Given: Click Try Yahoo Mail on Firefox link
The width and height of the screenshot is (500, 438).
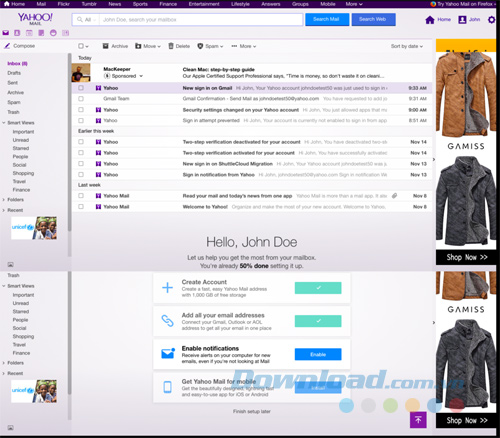Looking at the screenshot, I should pos(465,4).
